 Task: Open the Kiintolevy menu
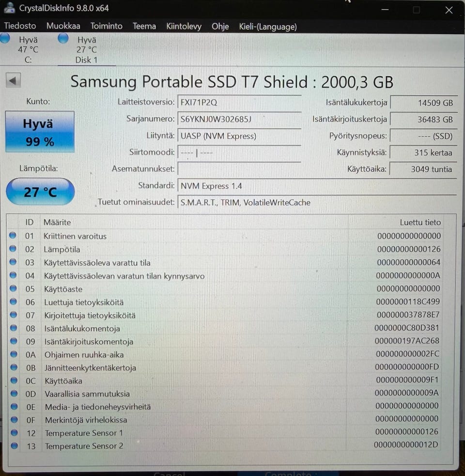click(184, 27)
